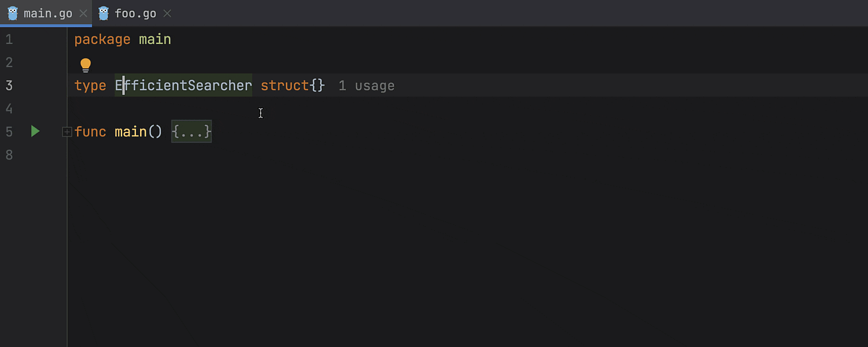The width and height of the screenshot is (868, 347).
Task: Unfold the {...} placeholder in main()
Action: [x=192, y=132]
